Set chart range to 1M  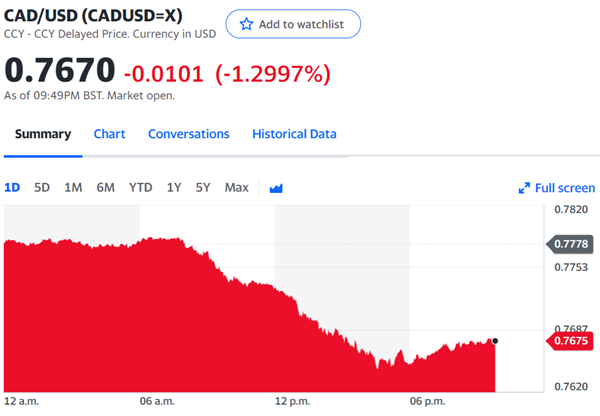point(73,188)
